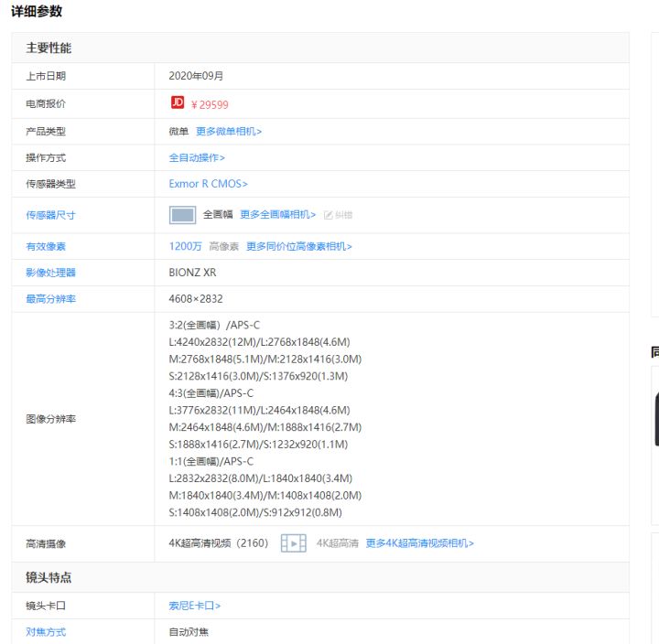Click the S:1408x1408(2.0M) resolution line
The image size is (659, 644).
coord(255,512)
